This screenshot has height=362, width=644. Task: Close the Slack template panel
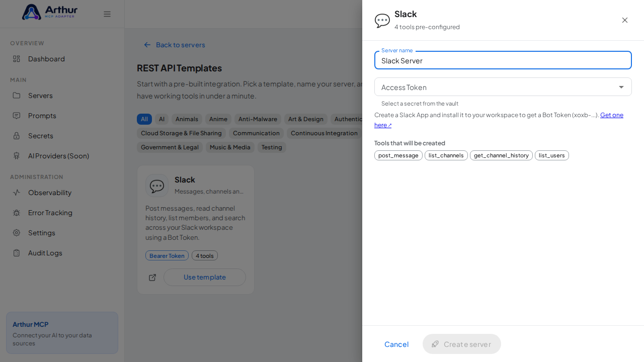coord(625,20)
